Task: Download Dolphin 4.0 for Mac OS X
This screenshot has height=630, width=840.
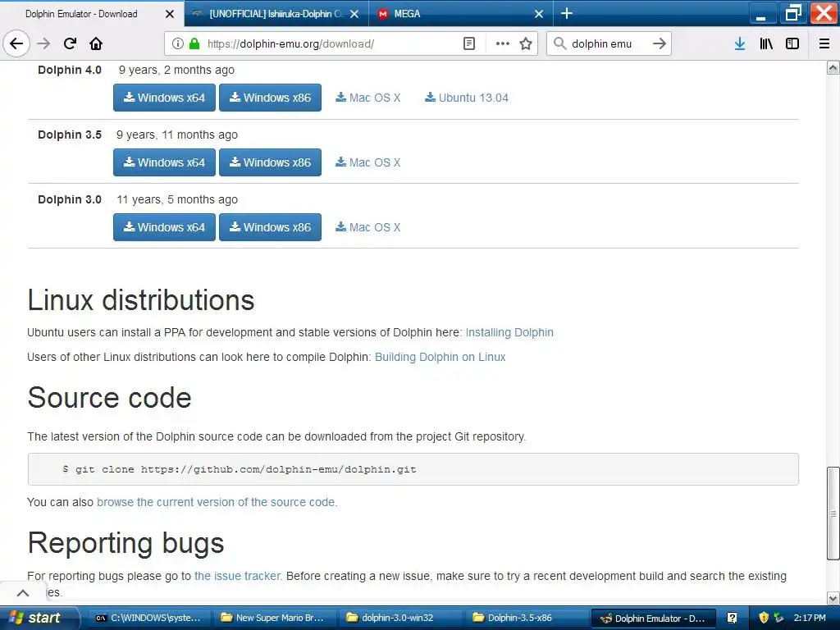Action: tap(368, 98)
